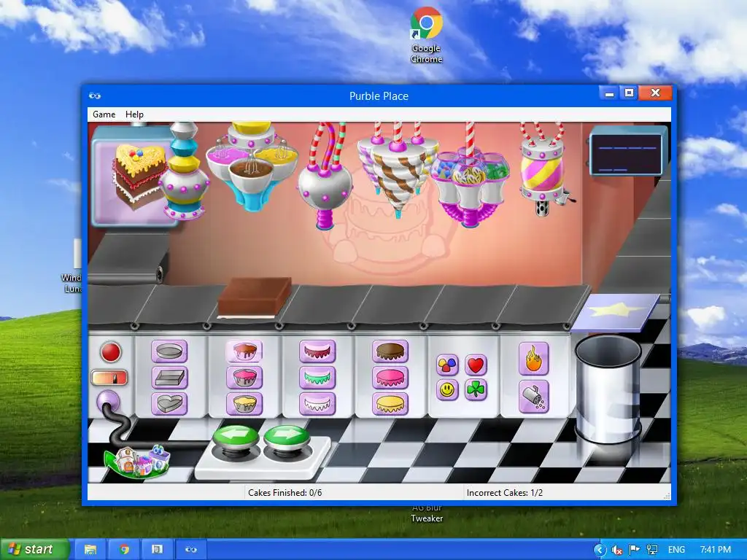Viewport: 747px width, 560px height.
Task: Add smiley face decoration
Action: [447, 390]
